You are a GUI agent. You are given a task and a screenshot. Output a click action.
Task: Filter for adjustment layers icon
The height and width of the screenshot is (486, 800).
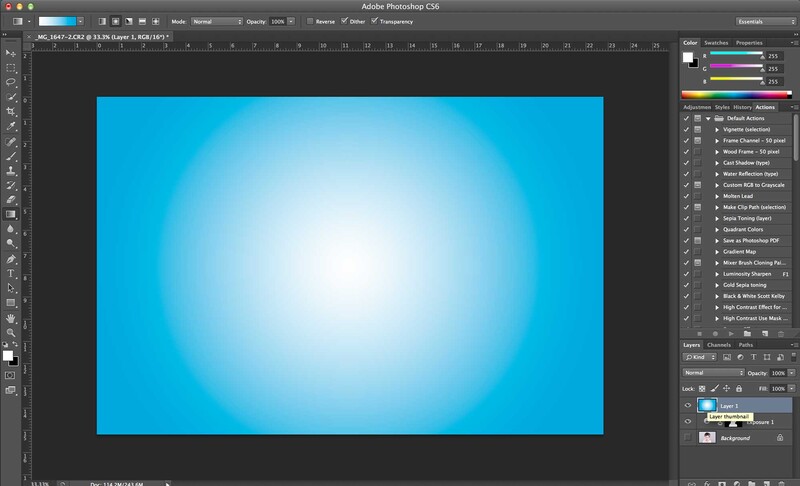[x=740, y=357]
